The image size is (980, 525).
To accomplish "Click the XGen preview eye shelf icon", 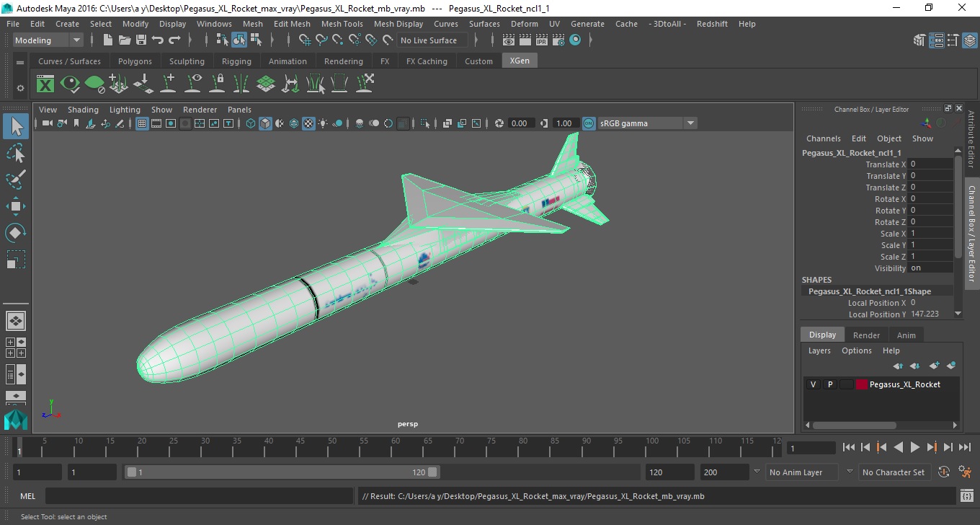I will [x=70, y=84].
